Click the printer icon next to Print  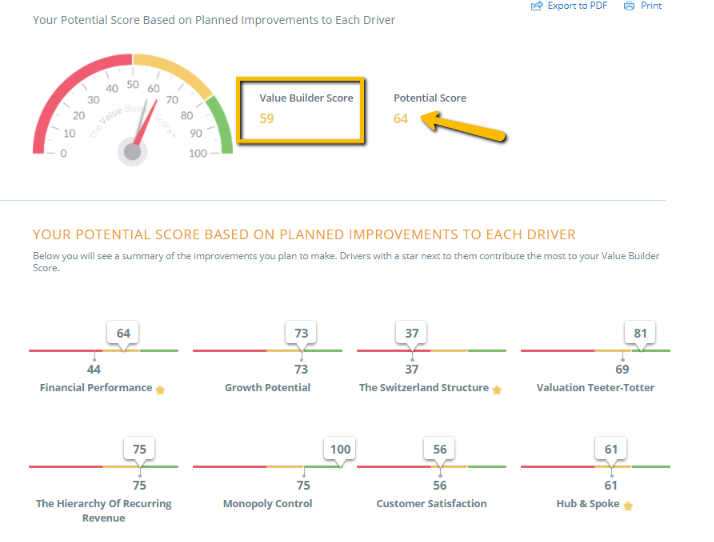pyautogui.click(x=629, y=6)
